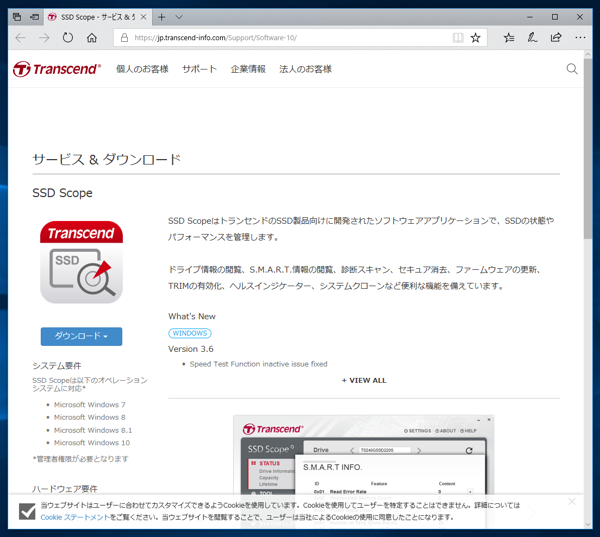Click the site search magnifier icon
The image size is (600, 537).
pos(572,69)
